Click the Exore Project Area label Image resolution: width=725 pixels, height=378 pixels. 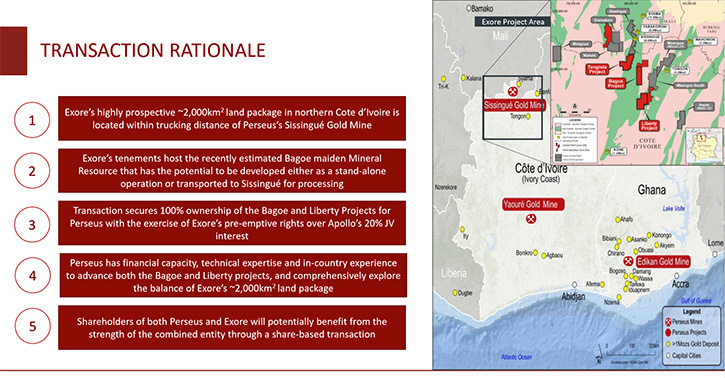coord(513,22)
